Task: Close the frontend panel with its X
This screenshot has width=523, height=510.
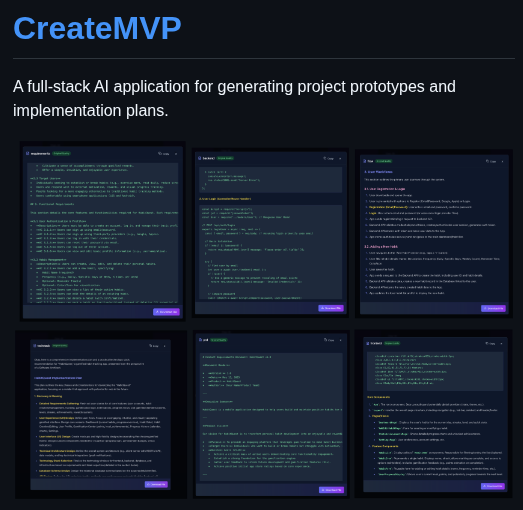Action: click(501, 344)
